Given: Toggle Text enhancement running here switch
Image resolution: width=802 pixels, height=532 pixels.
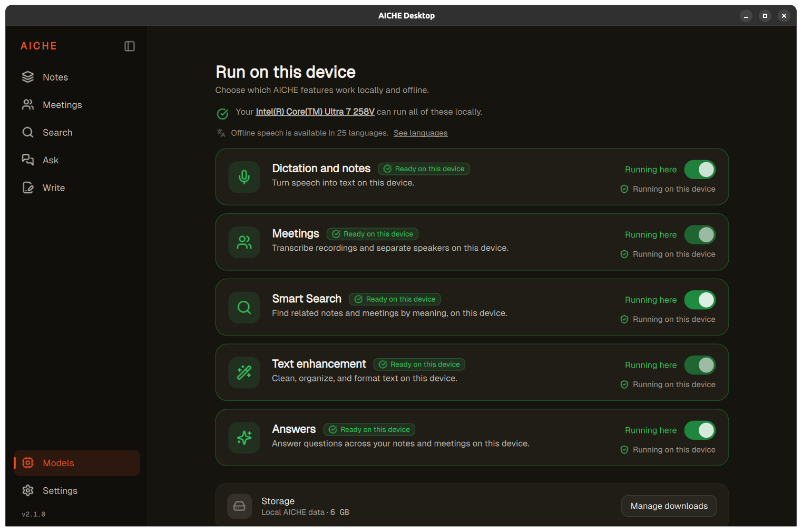Looking at the screenshot, I should (x=700, y=365).
